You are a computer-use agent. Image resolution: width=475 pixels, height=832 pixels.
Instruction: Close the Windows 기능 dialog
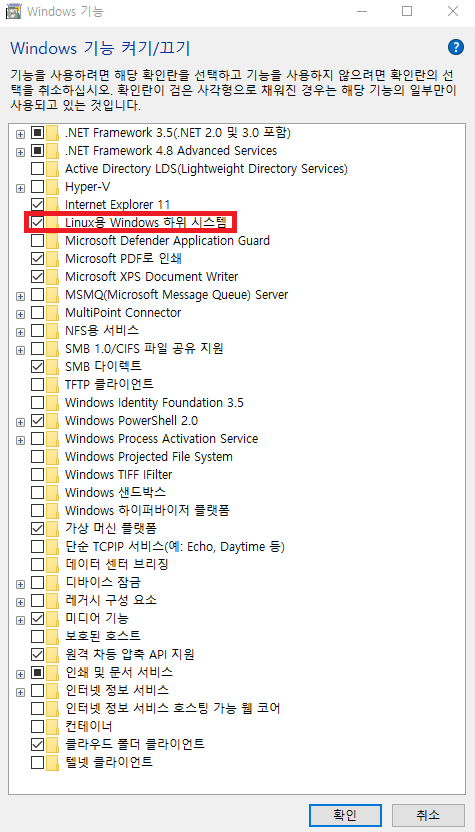coord(453,11)
